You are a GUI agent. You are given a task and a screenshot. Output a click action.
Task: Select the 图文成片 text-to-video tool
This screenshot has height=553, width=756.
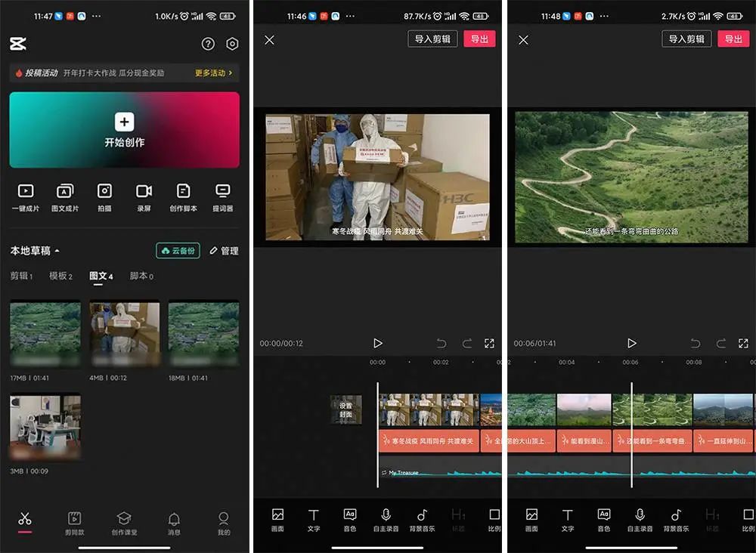[x=65, y=198]
